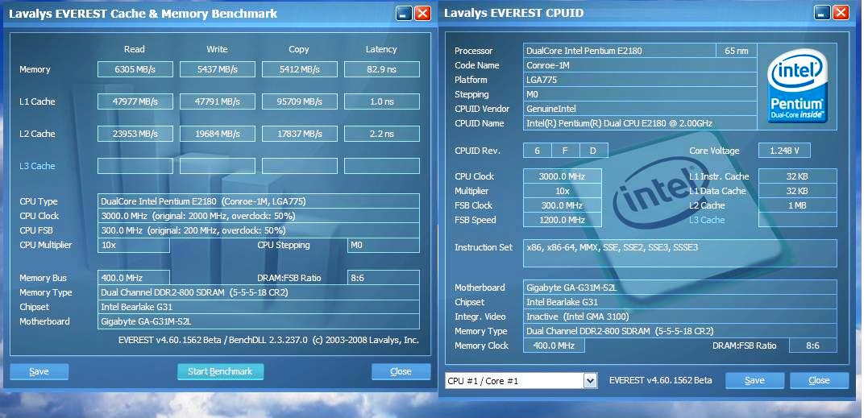868x418 pixels.
Task: Select Memory Read value 6305 MB/s
Action: (x=135, y=69)
